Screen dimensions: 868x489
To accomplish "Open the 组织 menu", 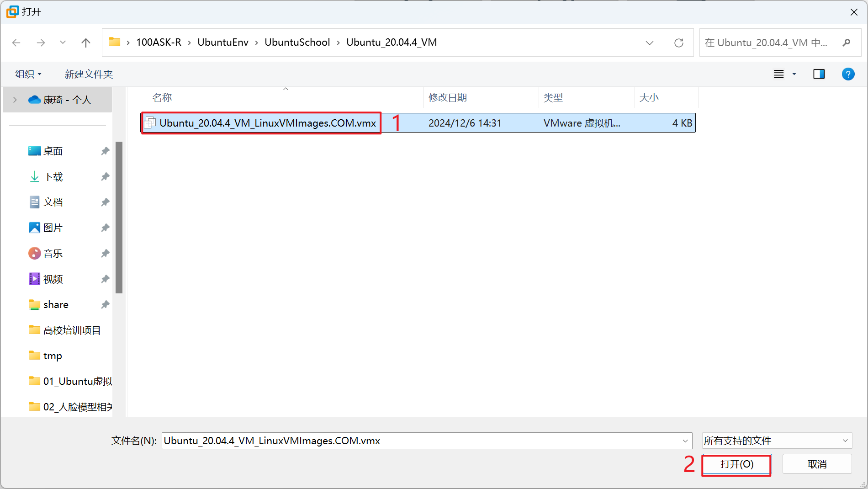I will click(28, 74).
